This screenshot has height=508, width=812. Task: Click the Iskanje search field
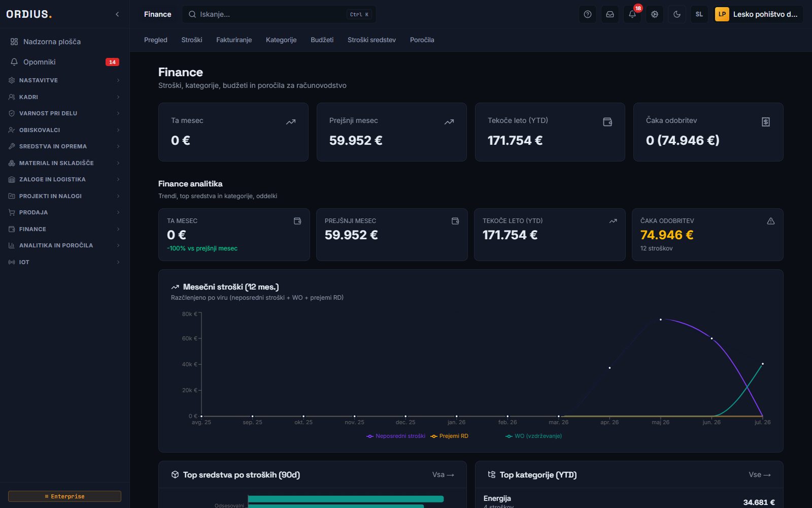(279, 14)
